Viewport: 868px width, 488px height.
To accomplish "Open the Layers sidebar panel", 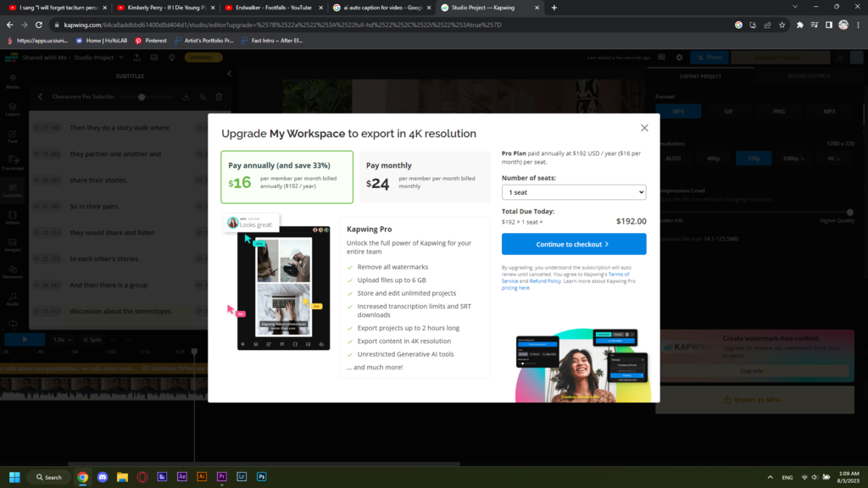I will 12,109.
